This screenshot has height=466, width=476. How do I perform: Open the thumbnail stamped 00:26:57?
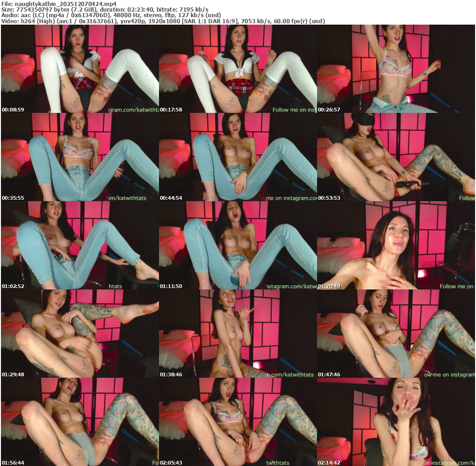point(396,69)
